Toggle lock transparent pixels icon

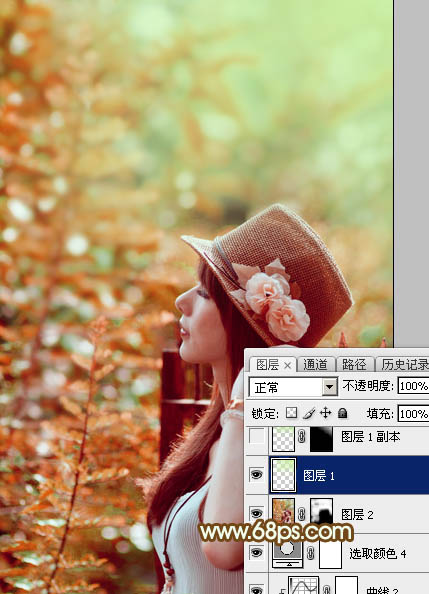pyautogui.click(x=291, y=413)
